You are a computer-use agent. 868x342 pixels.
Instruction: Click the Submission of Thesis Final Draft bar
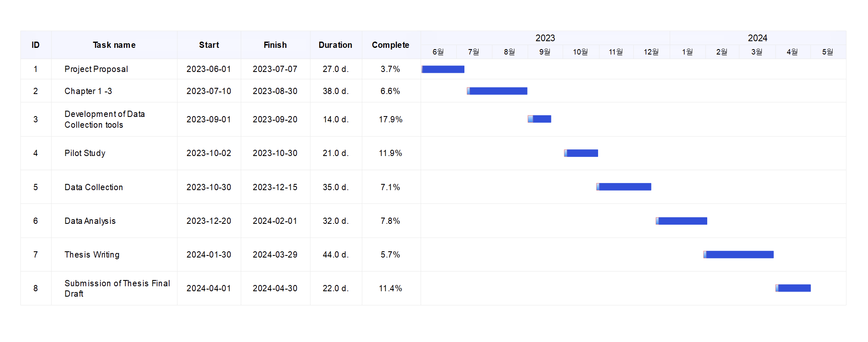coord(793,288)
